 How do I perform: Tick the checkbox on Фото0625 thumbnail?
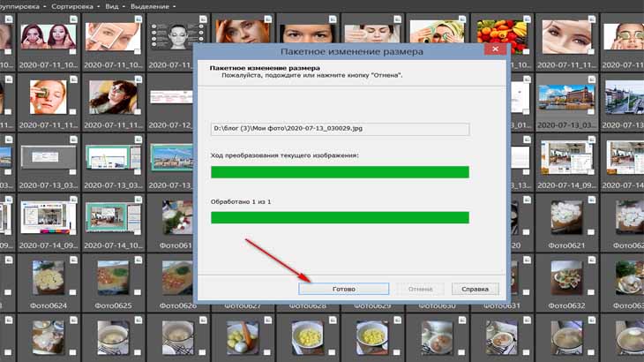138,292
